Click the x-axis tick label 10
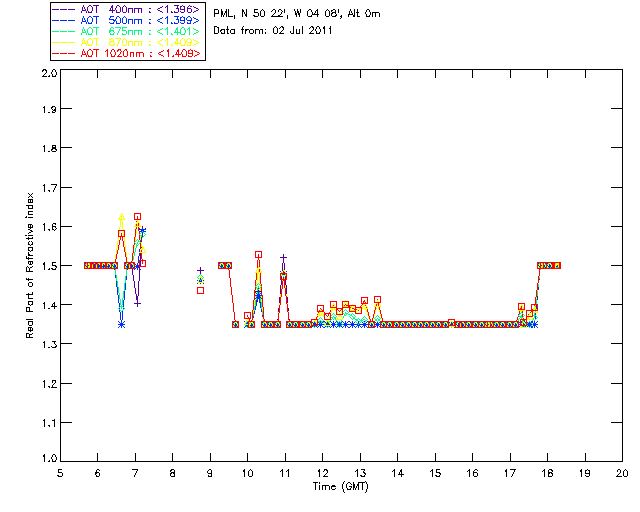Viewport: 640px width, 512px height. (247, 473)
